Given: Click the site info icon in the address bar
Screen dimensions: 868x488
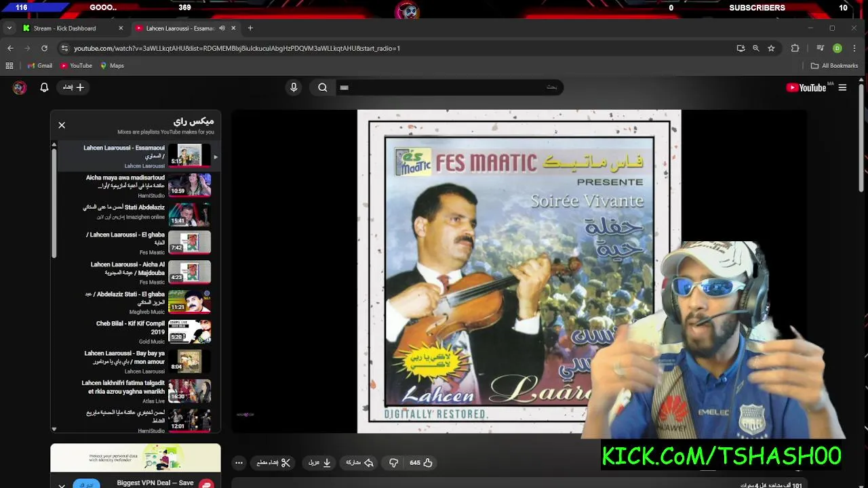Looking at the screenshot, I should (64, 48).
